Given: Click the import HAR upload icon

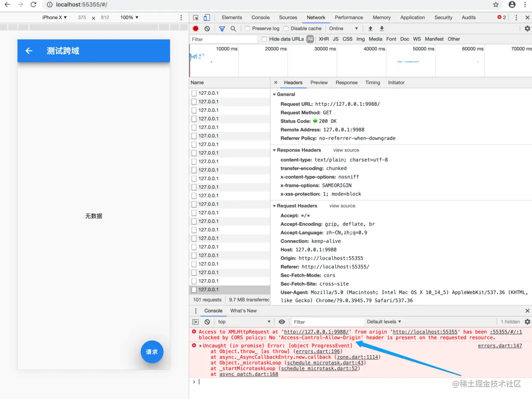Looking at the screenshot, I should (370, 28).
